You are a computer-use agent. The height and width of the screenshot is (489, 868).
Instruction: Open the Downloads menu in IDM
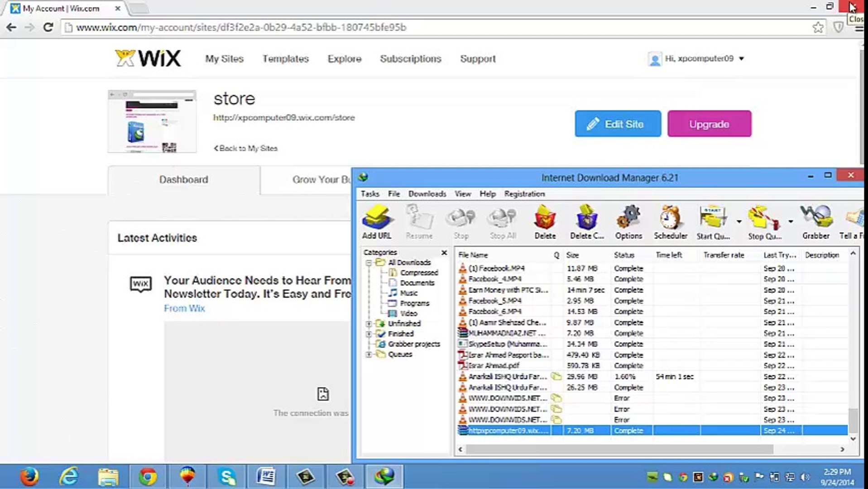426,193
